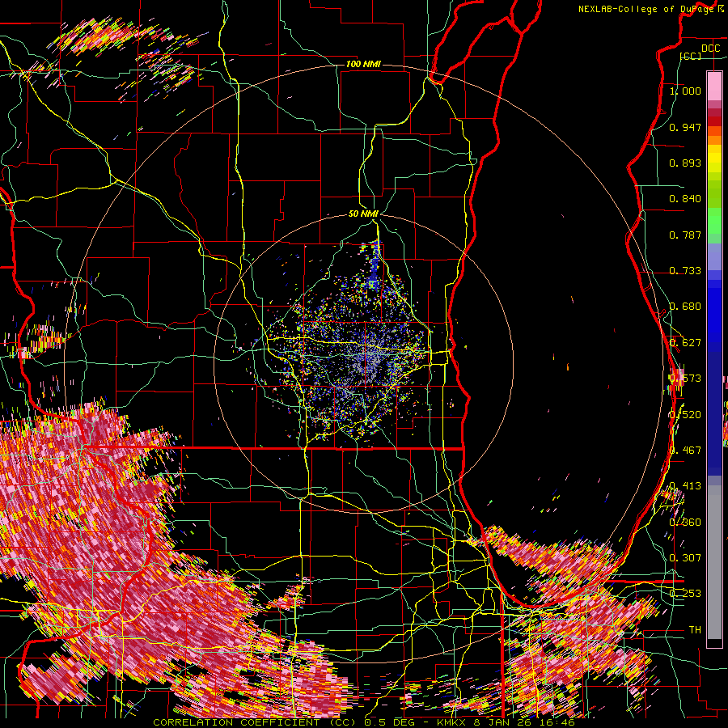Click the 100 NMI range ring label
Image resolution: width=728 pixels, height=728 pixels.
coord(363,64)
